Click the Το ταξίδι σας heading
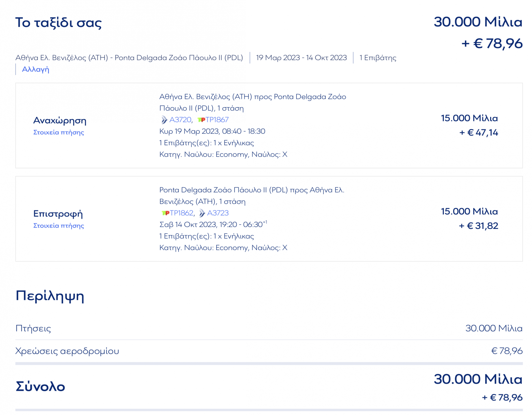532x415 pixels. (58, 23)
